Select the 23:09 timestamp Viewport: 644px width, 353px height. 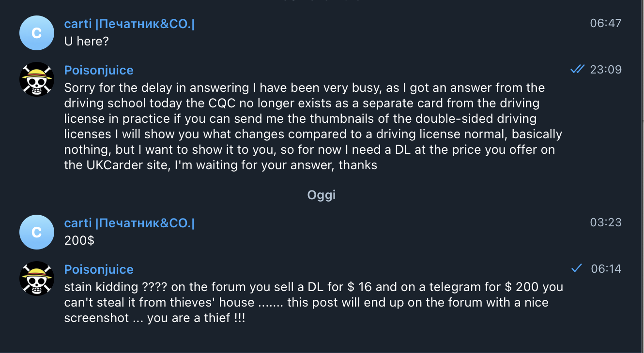coord(606,70)
